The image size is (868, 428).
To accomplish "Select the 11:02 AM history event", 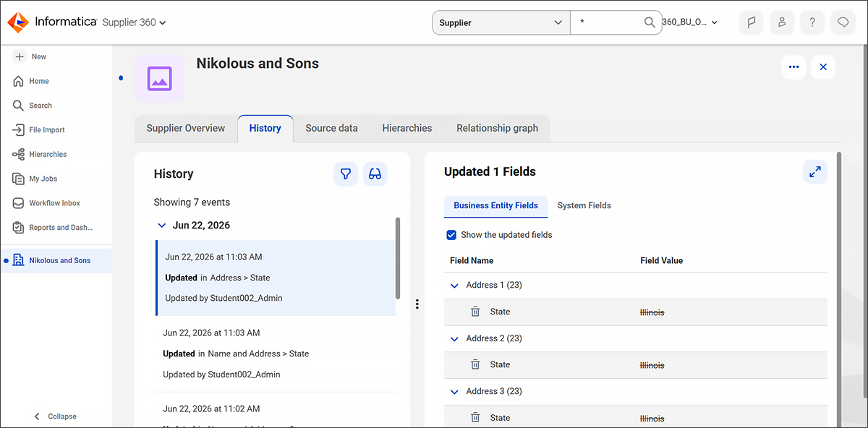I will click(x=276, y=410).
